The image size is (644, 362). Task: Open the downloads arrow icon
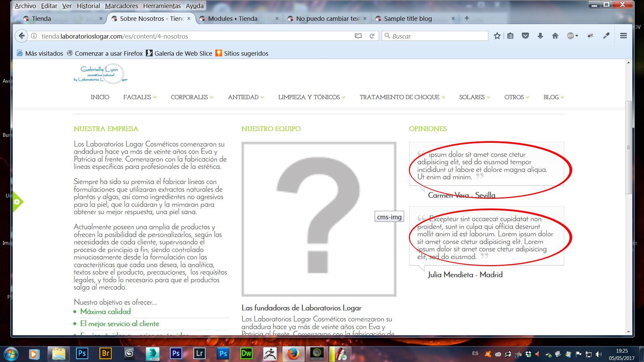point(540,36)
